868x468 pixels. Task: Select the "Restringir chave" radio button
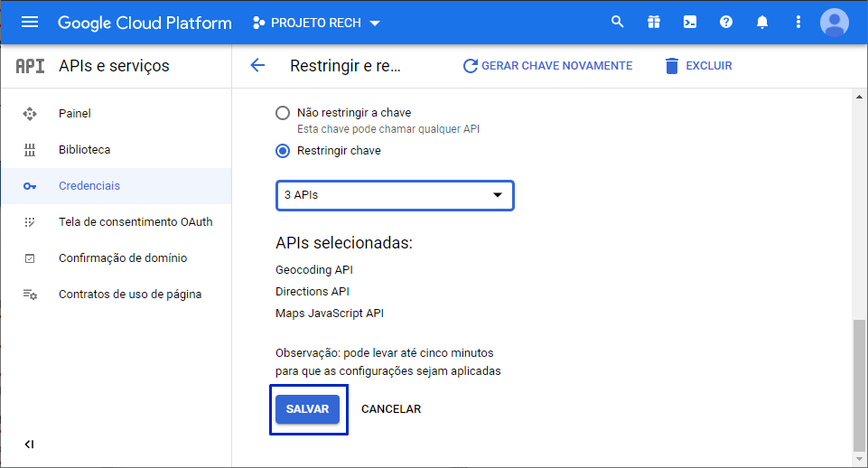click(283, 151)
